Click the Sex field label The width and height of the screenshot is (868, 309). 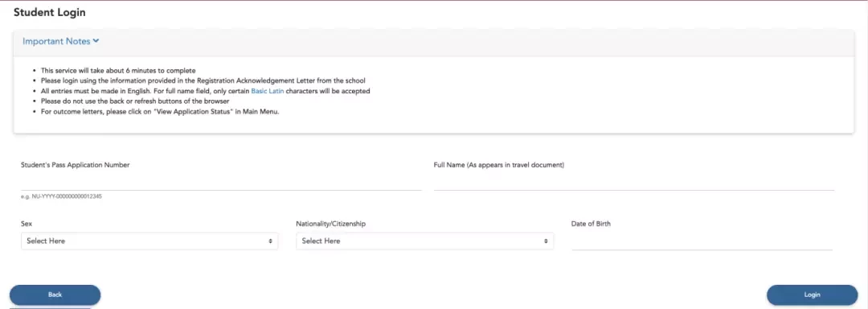click(27, 224)
